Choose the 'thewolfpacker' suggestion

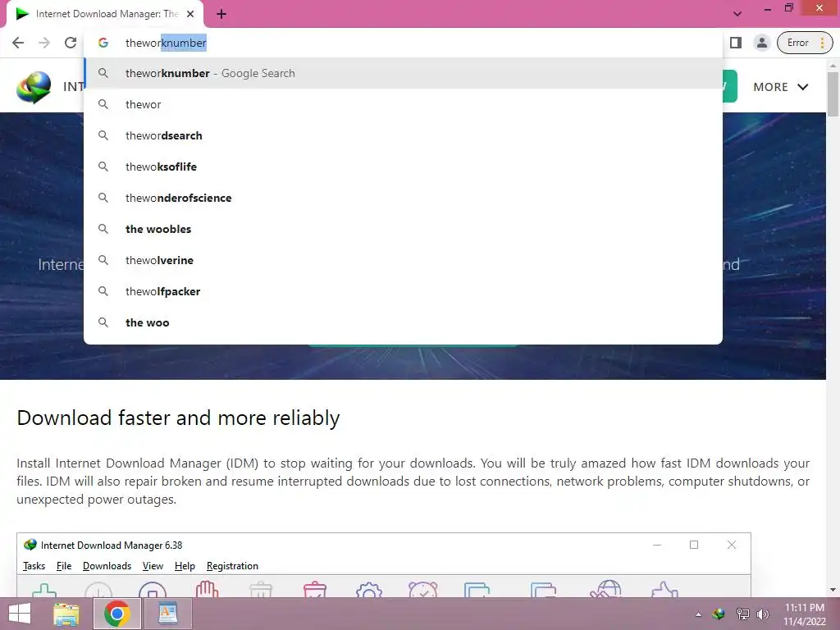pyautogui.click(x=403, y=291)
